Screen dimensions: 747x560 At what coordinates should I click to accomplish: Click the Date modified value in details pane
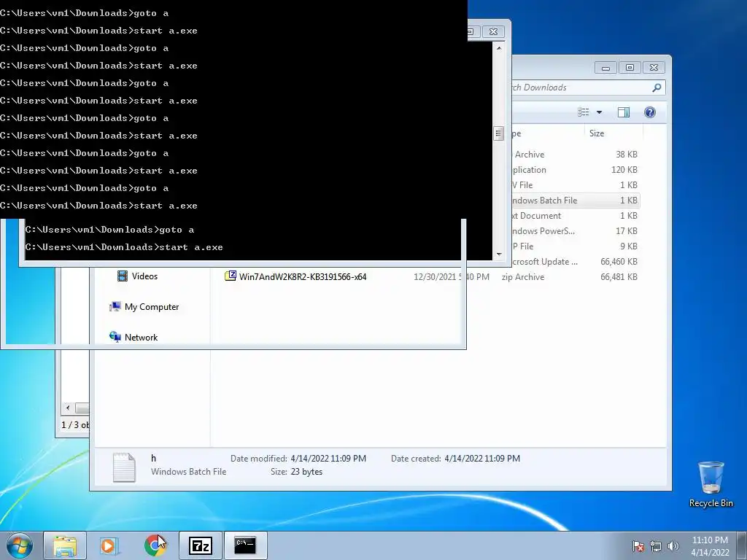[x=328, y=459]
